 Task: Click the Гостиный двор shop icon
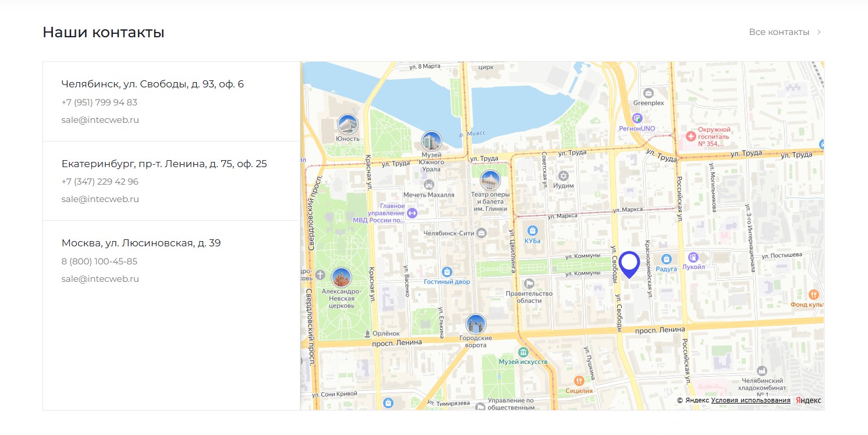pyautogui.click(x=447, y=271)
